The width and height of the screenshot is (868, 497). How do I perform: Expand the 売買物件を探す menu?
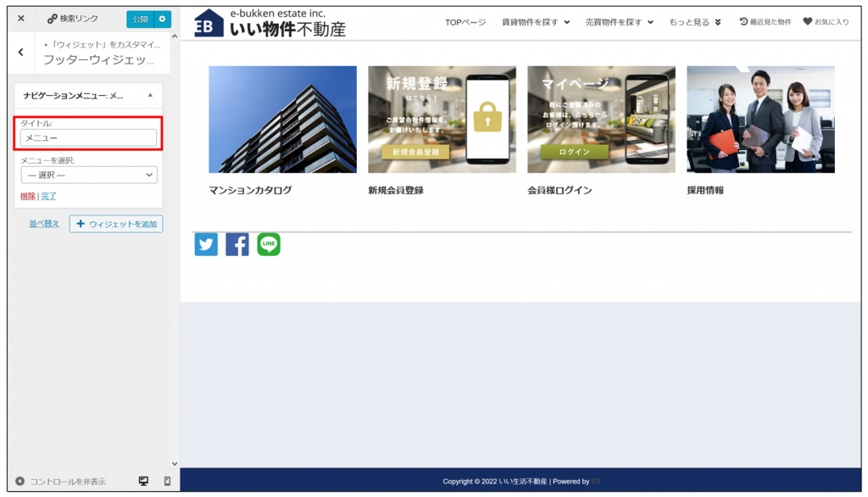click(x=619, y=22)
